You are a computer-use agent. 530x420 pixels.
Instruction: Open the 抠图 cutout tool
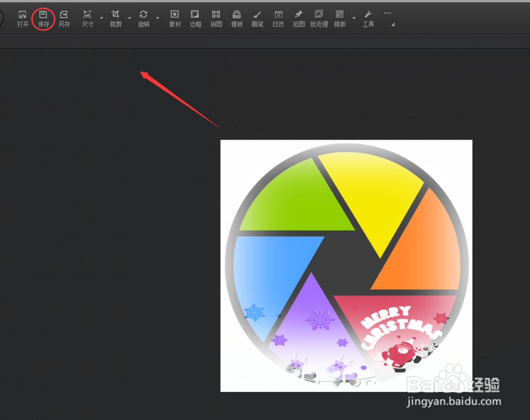click(299, 19)
